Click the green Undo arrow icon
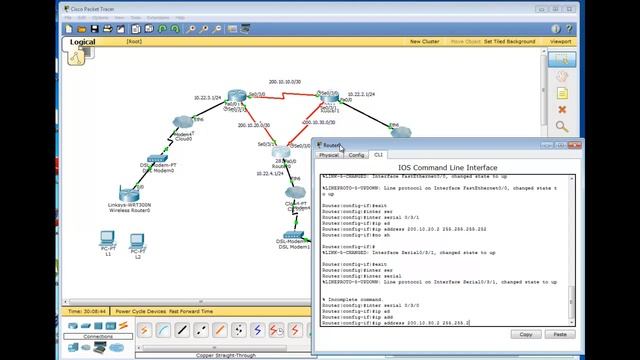The height and width of the screenshot is (360, 640). pos(162,29)
